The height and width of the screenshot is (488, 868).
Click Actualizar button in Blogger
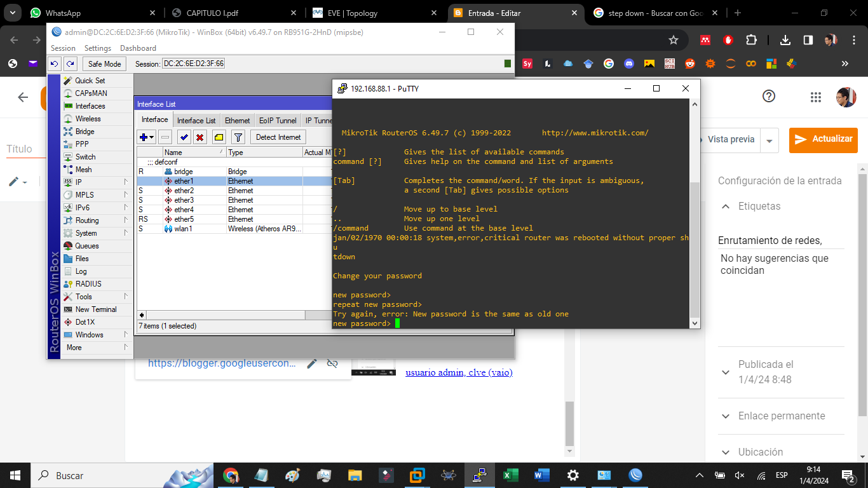pyautogui.click(x=824, y=139)
